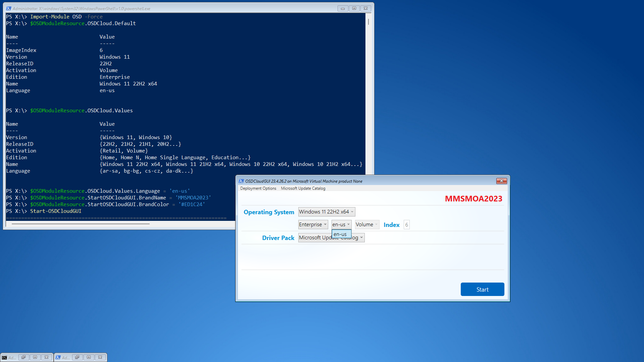Close the OSDCloudGUI window
Viewport: 644px width, 362px height.
(501, 181)
